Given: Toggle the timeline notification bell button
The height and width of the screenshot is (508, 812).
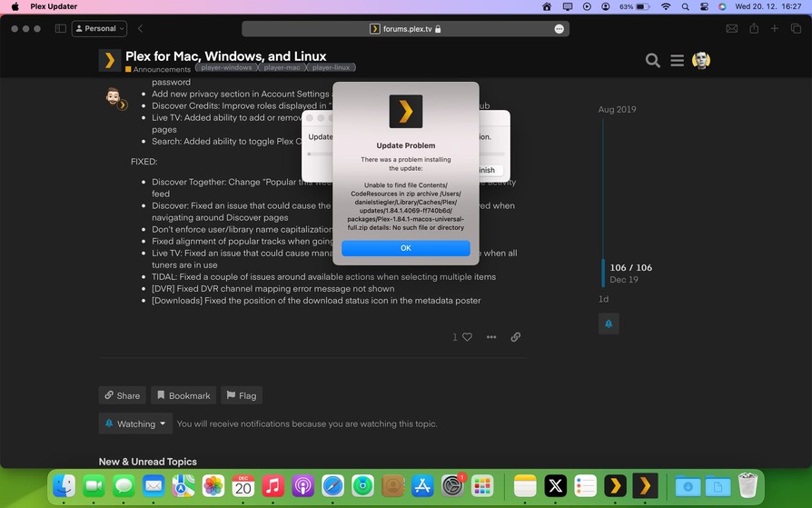Looking at the screenshot, I should (x=609, y=324).
